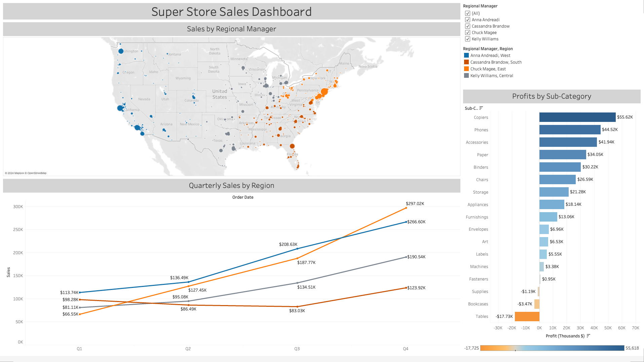This screenshot has width=644, height=362.
Task: Select the Copiers profit bar
Action: pos(577,117)
